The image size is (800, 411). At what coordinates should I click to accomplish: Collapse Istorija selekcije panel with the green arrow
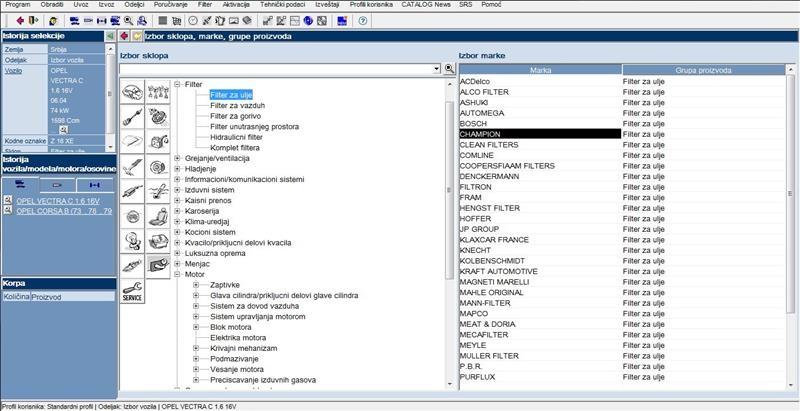pos(110,36)
